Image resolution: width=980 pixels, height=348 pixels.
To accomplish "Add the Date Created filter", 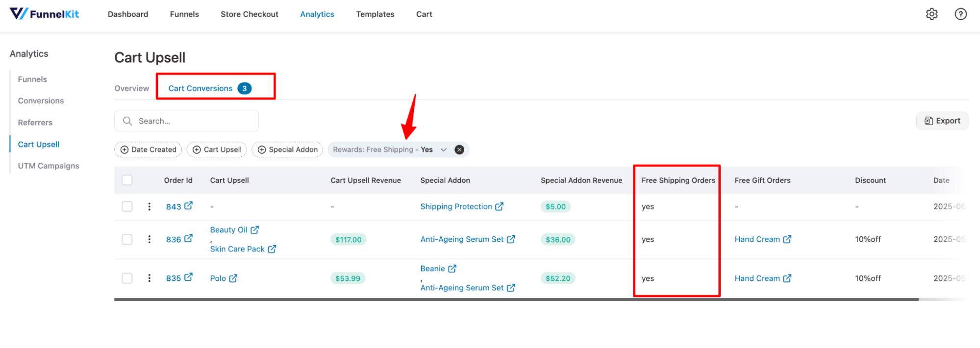I will (x=148, y=149).
